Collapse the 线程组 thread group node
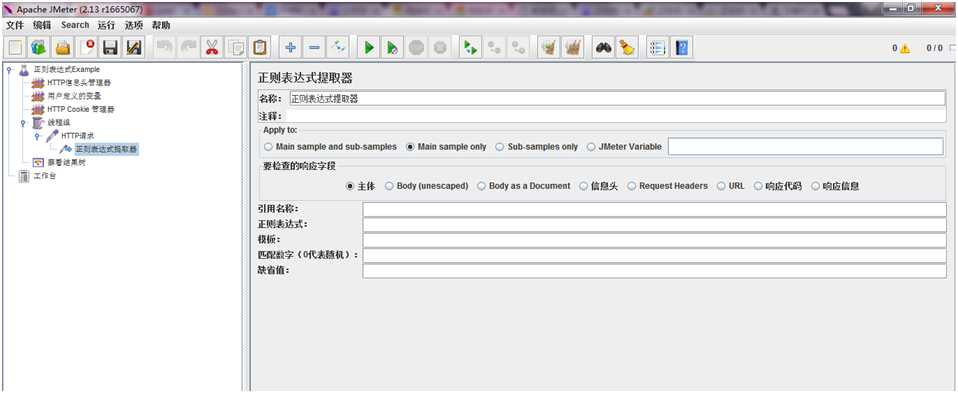This screenshot has height=393, width=958. coord(23,122)
